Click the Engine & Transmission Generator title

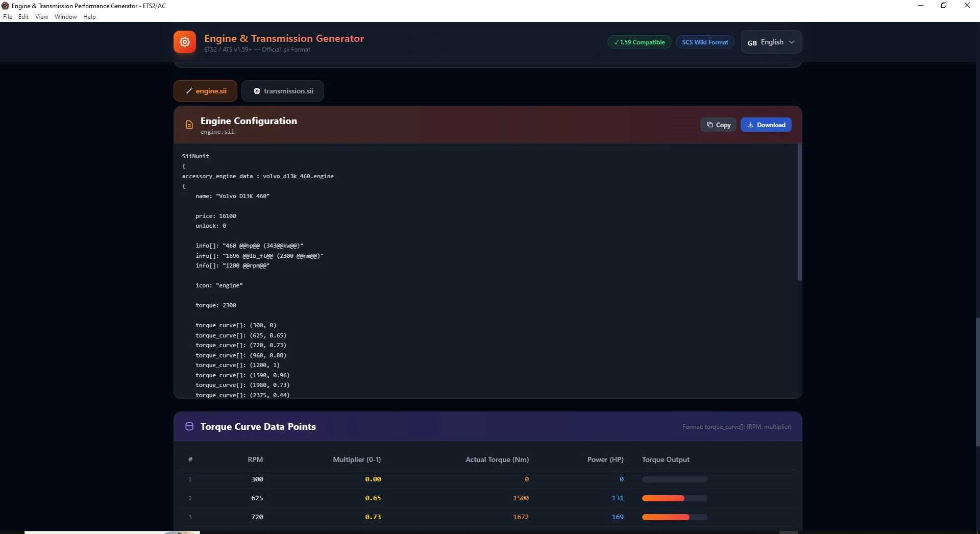point(284,38)
